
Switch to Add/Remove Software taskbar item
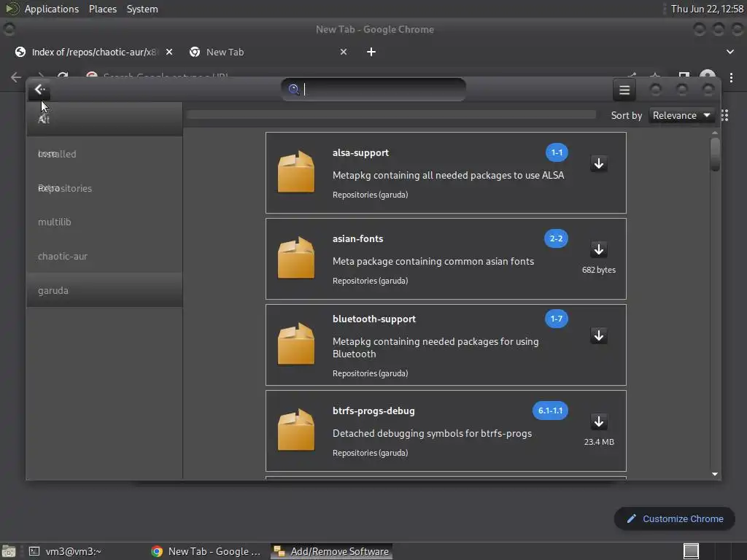[x=332, y=551]
